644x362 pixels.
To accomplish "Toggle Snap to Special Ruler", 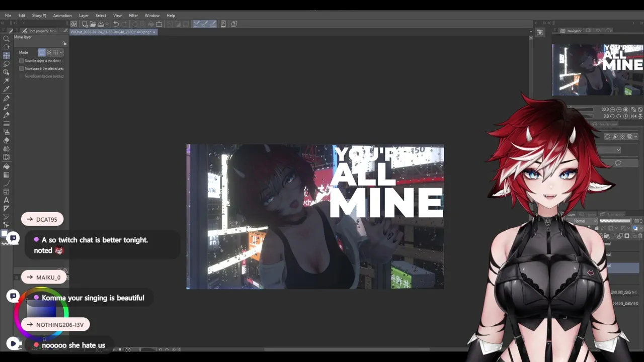I will 205,24.
